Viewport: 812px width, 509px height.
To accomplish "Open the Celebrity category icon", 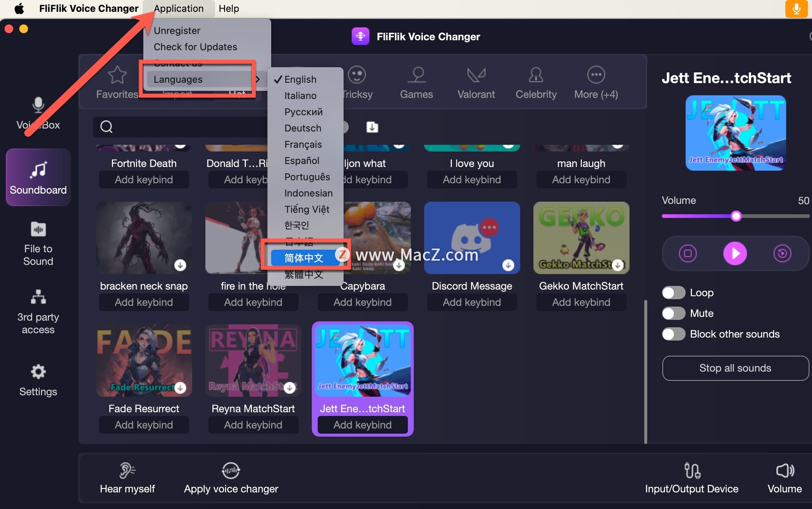I will tap(536, 75).
